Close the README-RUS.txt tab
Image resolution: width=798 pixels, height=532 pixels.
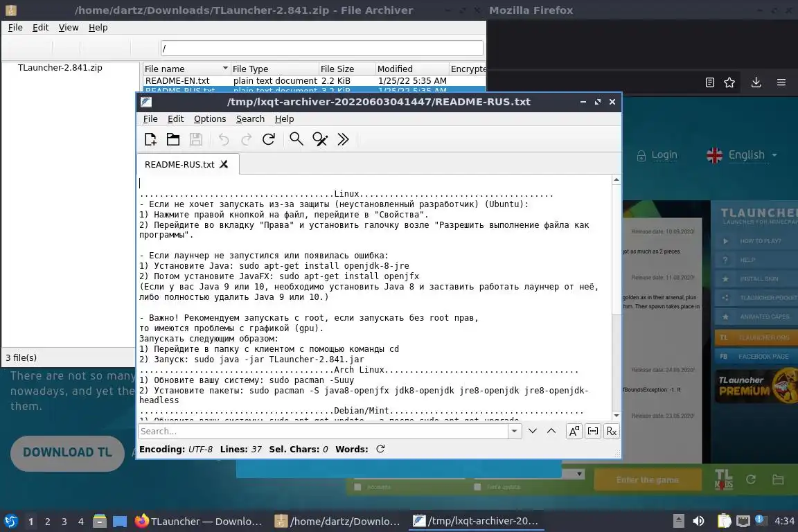pyautogui.click(x=224, y=164)
